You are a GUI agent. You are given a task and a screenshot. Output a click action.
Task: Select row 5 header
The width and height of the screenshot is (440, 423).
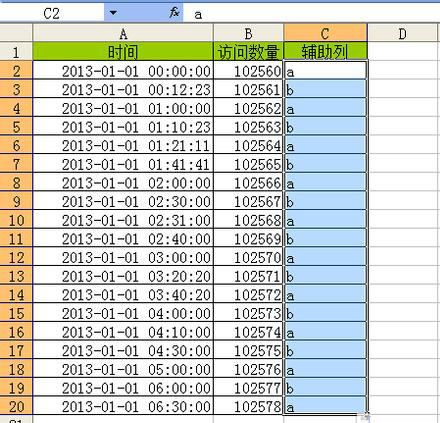click(16, 126)
